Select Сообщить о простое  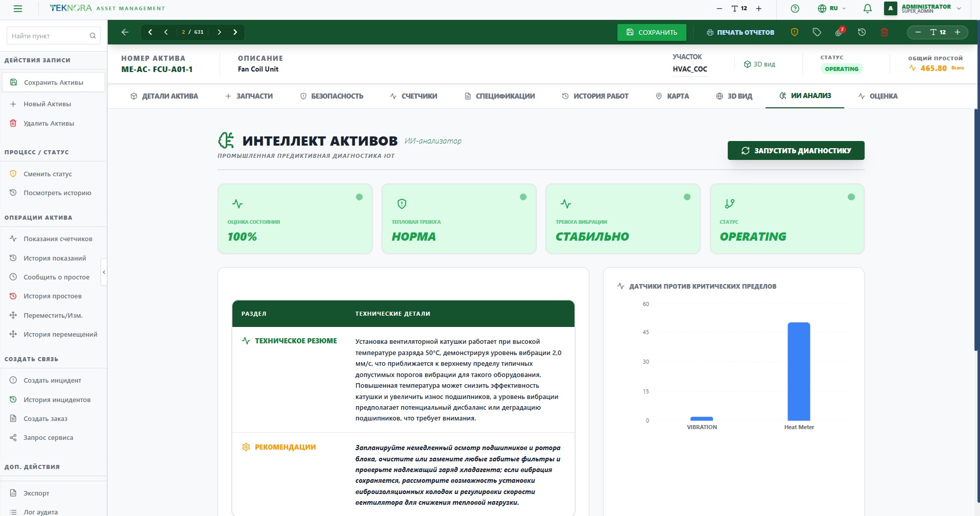click(53, 277)
